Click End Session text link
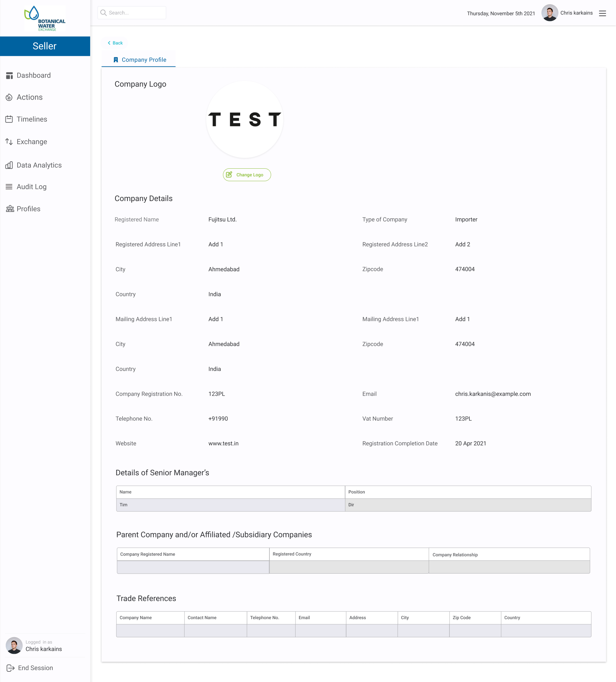 [36, 668]
